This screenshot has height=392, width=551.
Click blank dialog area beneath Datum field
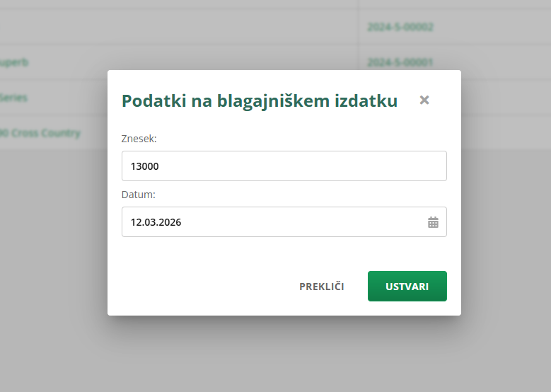point(283,253)
